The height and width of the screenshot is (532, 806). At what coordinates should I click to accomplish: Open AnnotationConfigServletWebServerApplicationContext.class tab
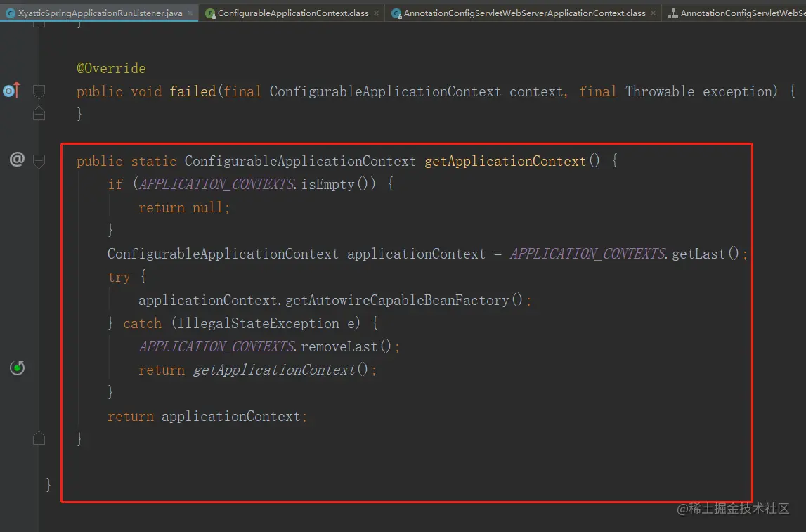524,13
